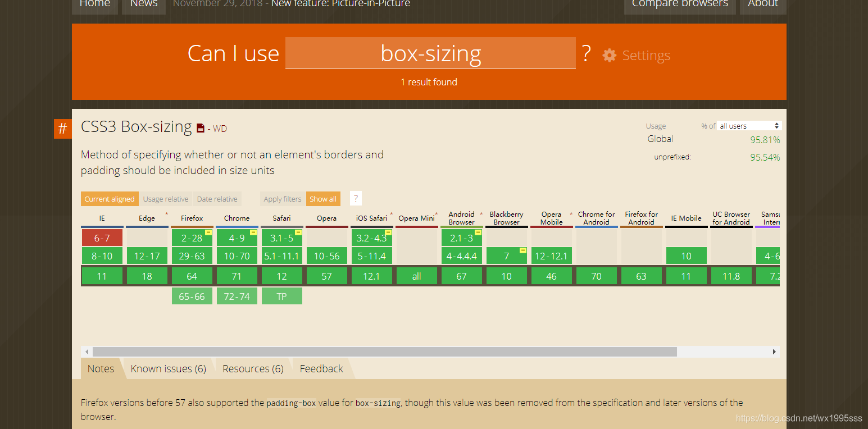Click the Chrome 10-70 cell
The width and height of the screenshot is (868, 429).
pos(237,255)
